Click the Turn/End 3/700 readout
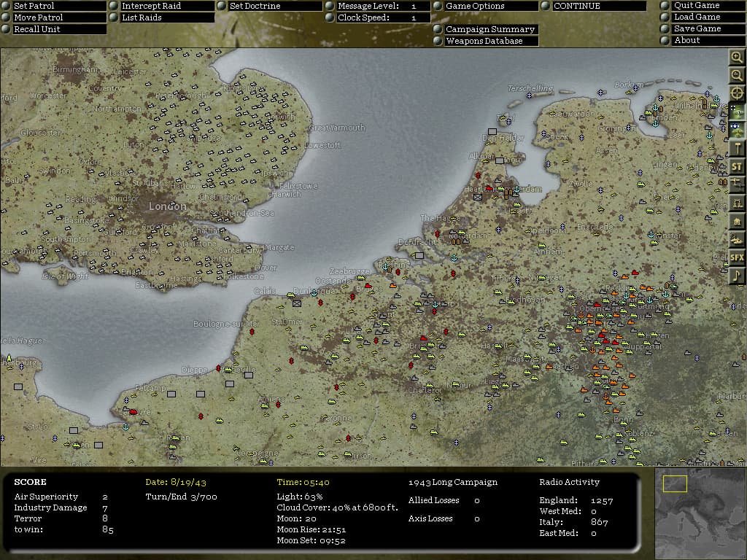 181,497
